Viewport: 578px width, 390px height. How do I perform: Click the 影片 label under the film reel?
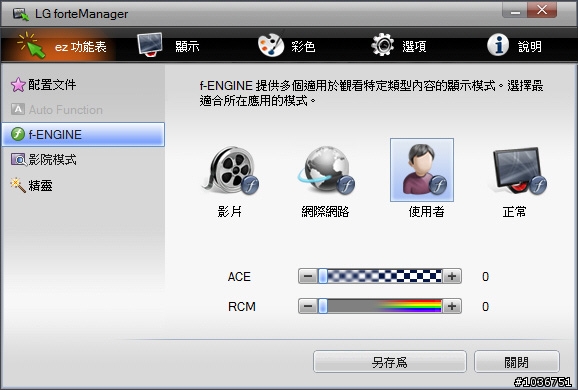tap(229, 212)
